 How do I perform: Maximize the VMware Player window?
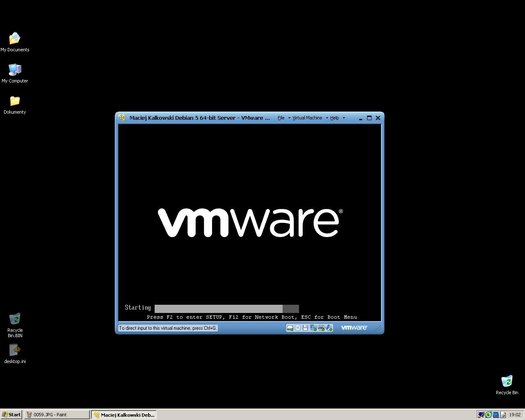[369, 118]
